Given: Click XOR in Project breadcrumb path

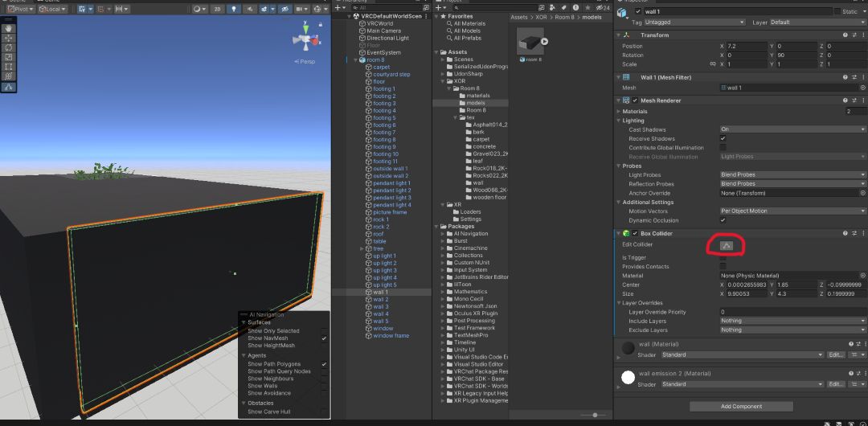Looking at the screenshot, I should tap(542, 17).
